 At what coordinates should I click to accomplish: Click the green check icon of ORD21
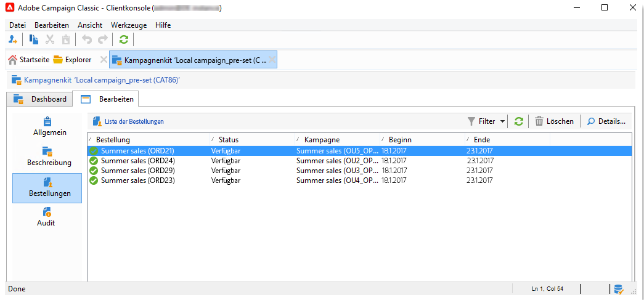tap(94, 150)
